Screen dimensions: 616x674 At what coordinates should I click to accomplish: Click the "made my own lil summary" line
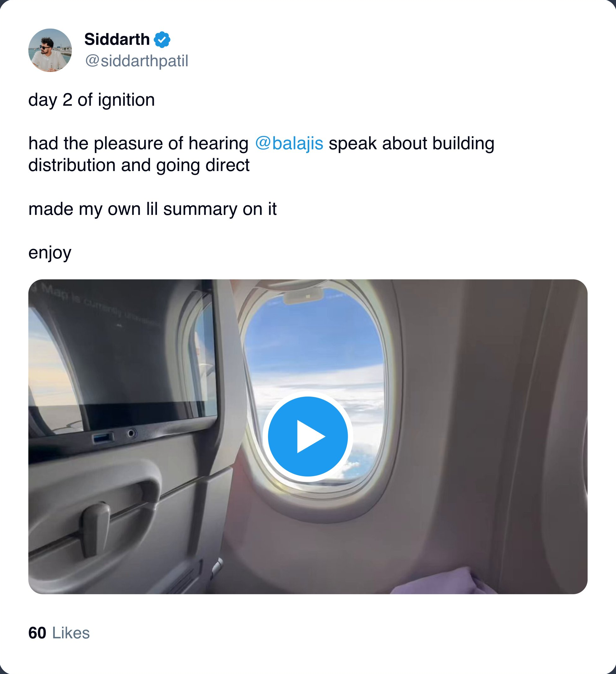coord(152,209)
